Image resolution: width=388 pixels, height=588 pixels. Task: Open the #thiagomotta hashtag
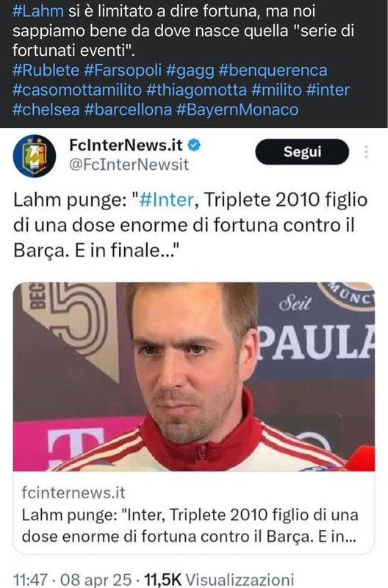click(x=197, y=90)
